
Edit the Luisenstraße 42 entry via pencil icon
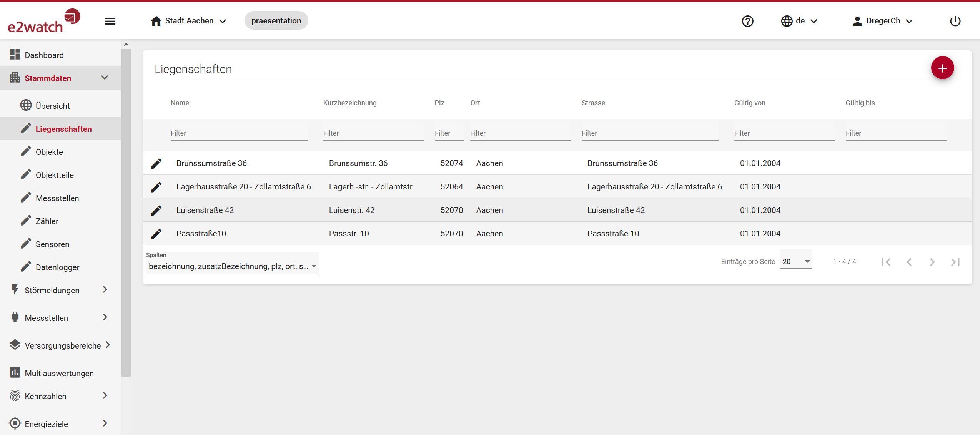156,210
